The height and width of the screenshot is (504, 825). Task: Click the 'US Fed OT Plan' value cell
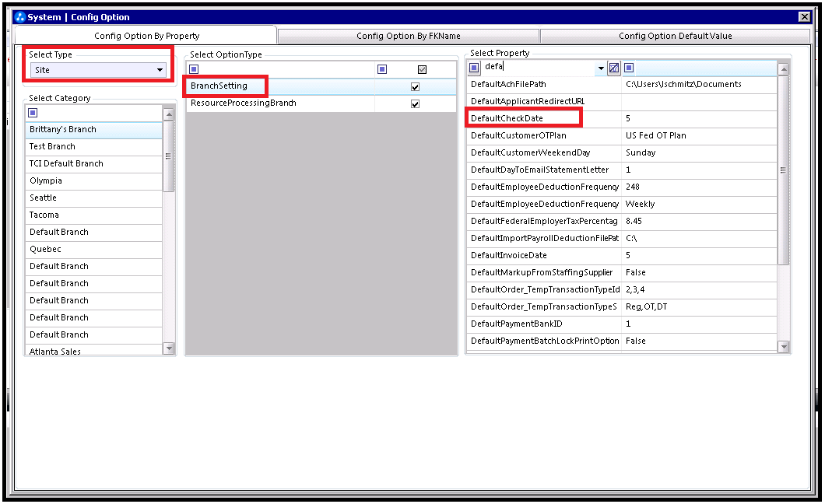point(699,135)
